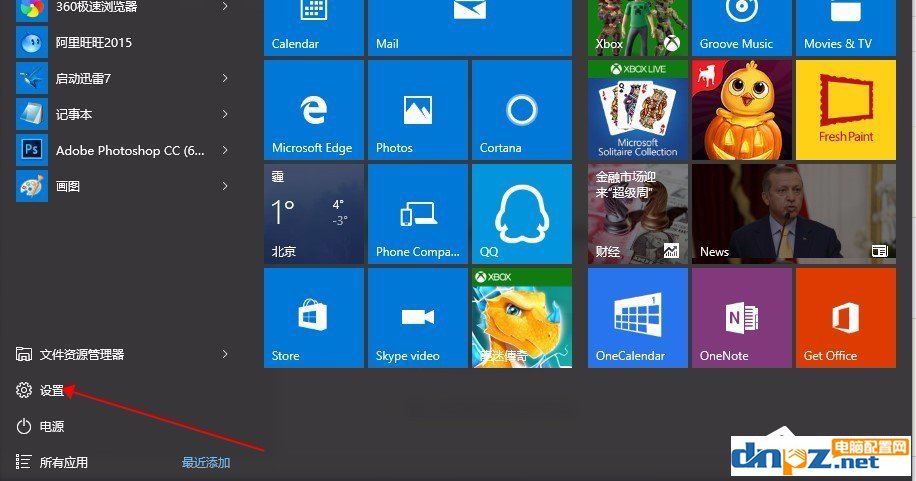The image size is (916, 481).
Task: Open the Mail tile
Action: [470, 27]
